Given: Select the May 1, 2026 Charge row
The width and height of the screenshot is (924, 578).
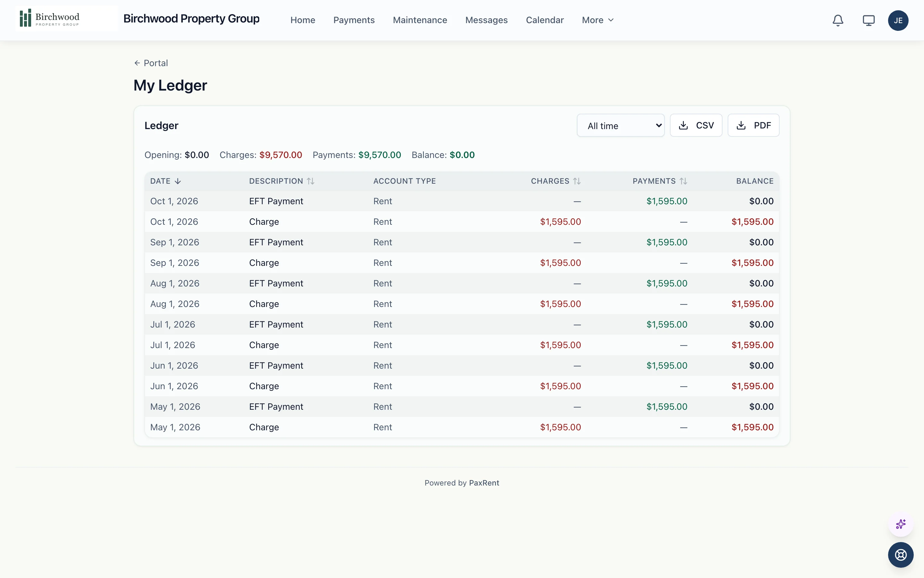Looking at the screenshot, I should click(462, 427).
